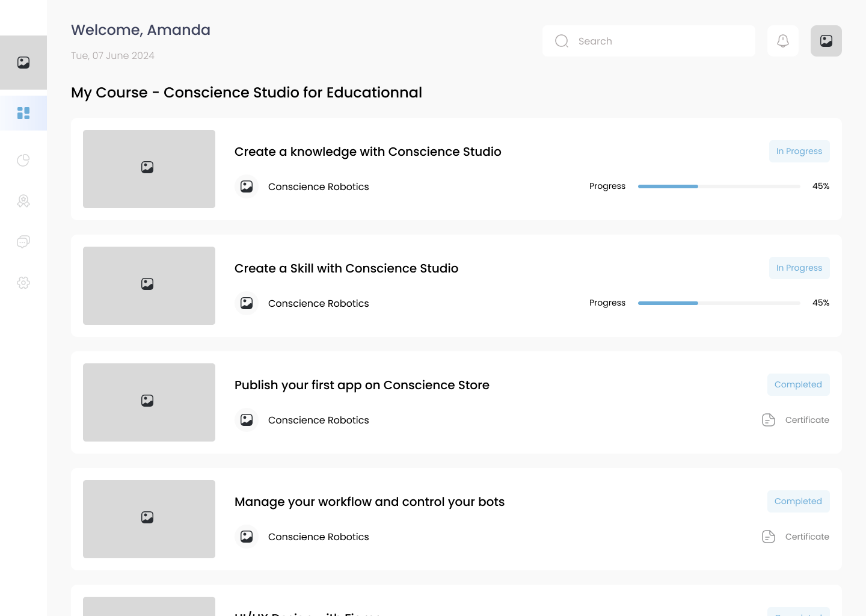Open the user profile avatar top right
This screenshot has height=616, width=866.
point(826,41)
